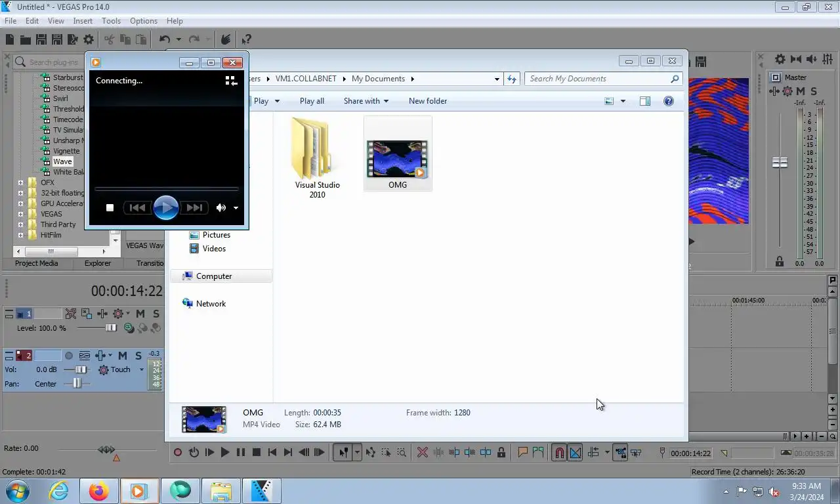Expand the Third Party plug-in folder
Image resolution: width=840 pixels, height=504 pixels.
point(20,224)
